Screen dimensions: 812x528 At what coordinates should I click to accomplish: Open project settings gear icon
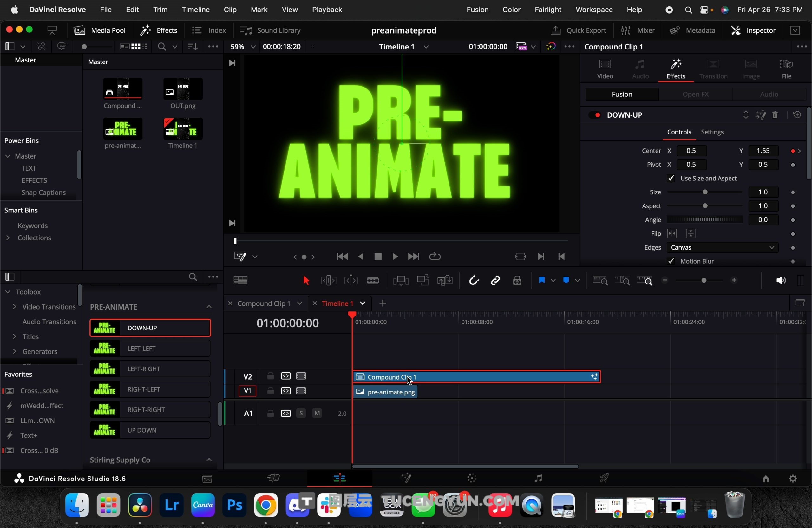point(793,479)
